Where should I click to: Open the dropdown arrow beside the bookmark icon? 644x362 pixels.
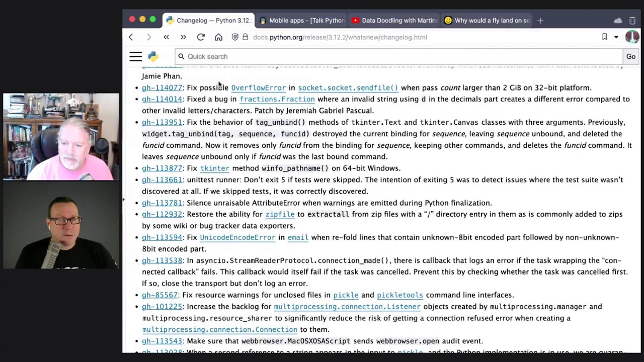pyautogui.click(x=616, y=37)
